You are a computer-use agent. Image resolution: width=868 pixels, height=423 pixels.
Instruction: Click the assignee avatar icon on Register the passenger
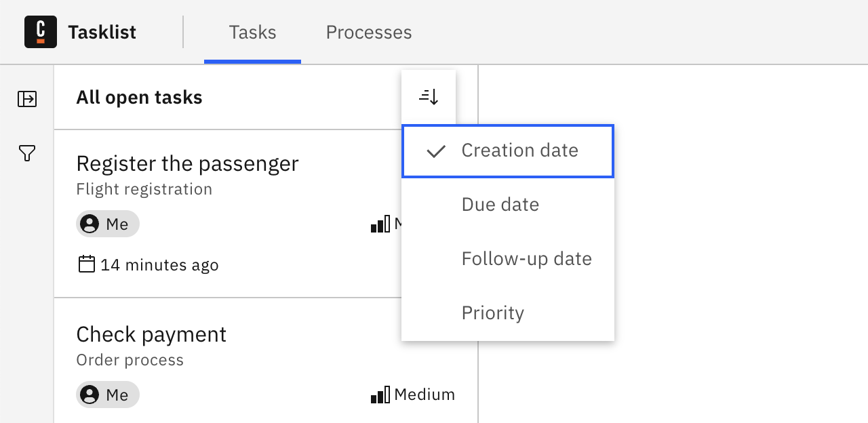point(89,224)
